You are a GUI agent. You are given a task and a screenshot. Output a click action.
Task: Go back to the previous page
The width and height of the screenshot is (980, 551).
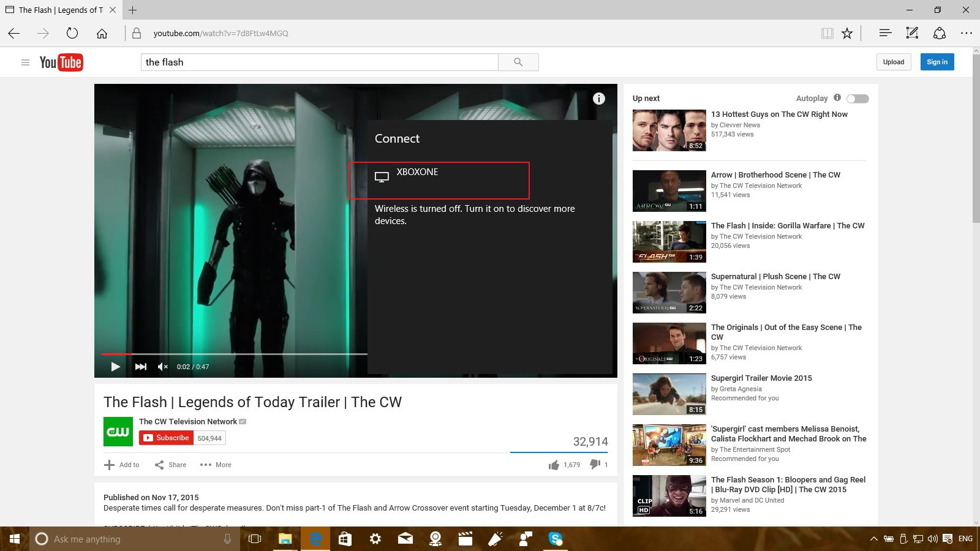coord(14,33)
